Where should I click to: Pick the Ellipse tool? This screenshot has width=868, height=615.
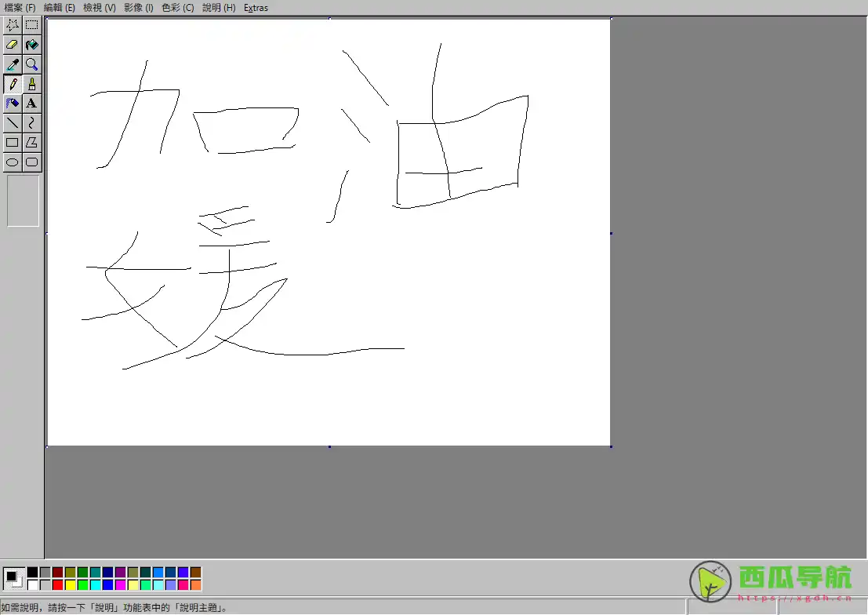13,162
